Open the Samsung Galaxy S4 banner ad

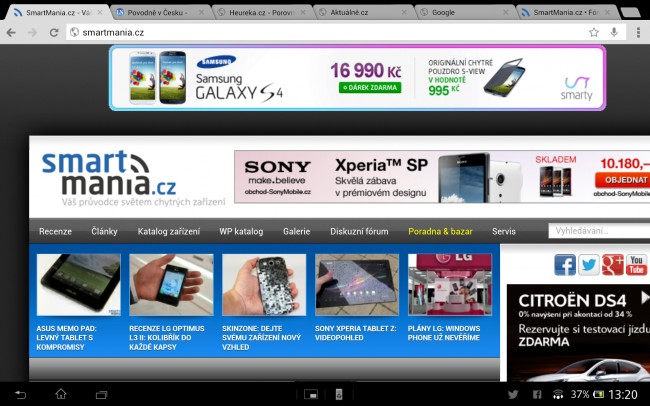click(x=357, y=78)
